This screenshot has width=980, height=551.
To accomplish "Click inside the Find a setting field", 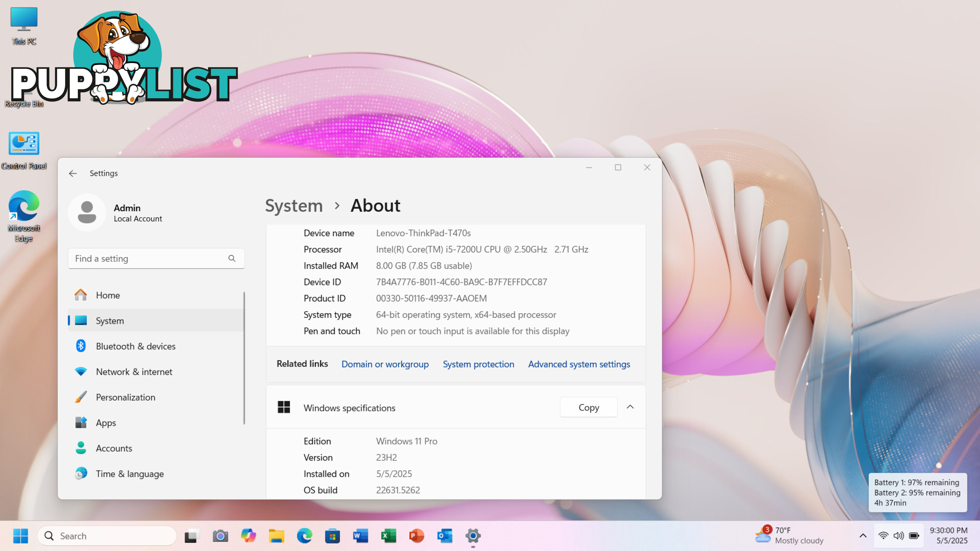I will click(x=156, y=259).
